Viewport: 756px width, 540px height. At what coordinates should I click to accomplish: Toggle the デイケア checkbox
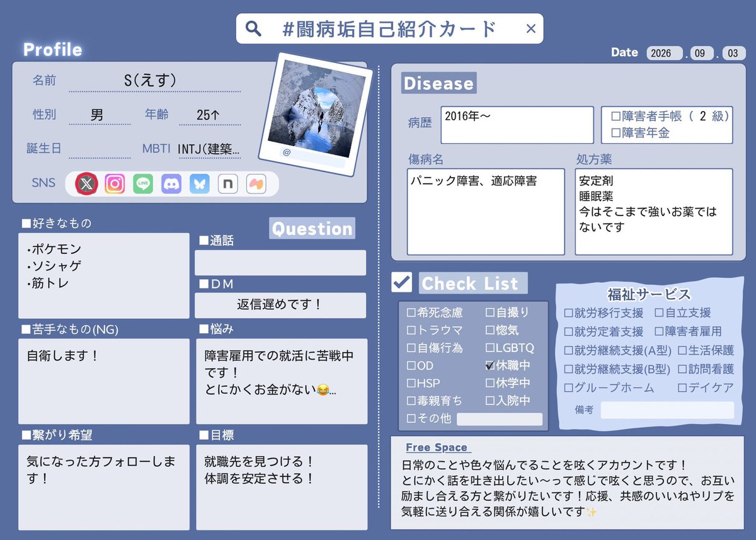682,389
